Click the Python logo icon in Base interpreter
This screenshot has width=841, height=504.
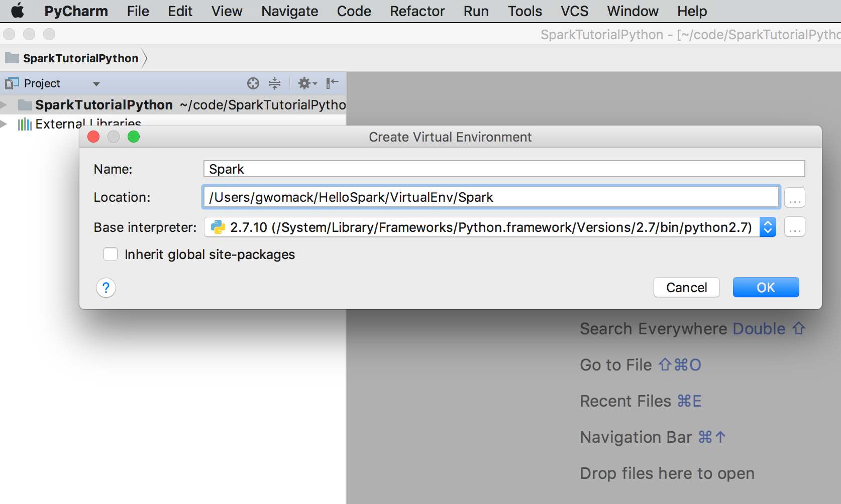click(218, 227)
